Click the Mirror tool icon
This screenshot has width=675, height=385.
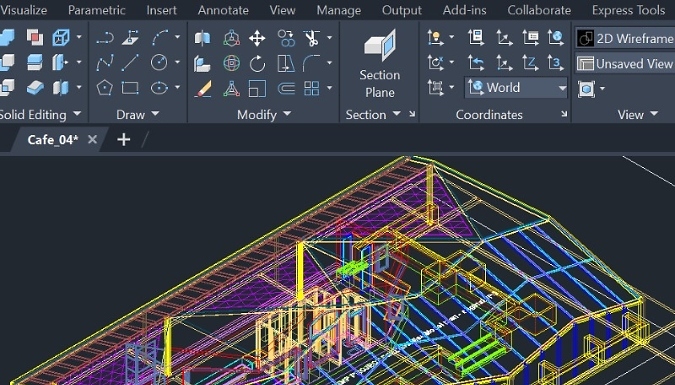point(286,63)
